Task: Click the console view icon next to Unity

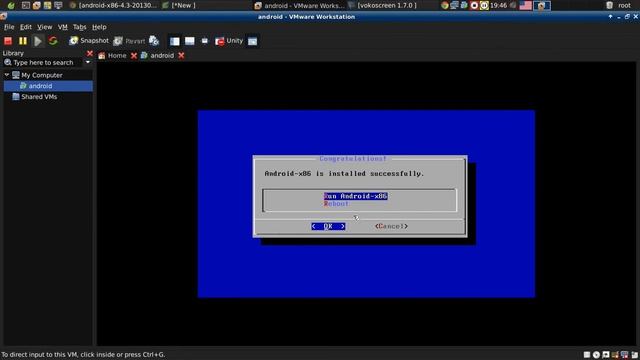Action: point(253,41)
